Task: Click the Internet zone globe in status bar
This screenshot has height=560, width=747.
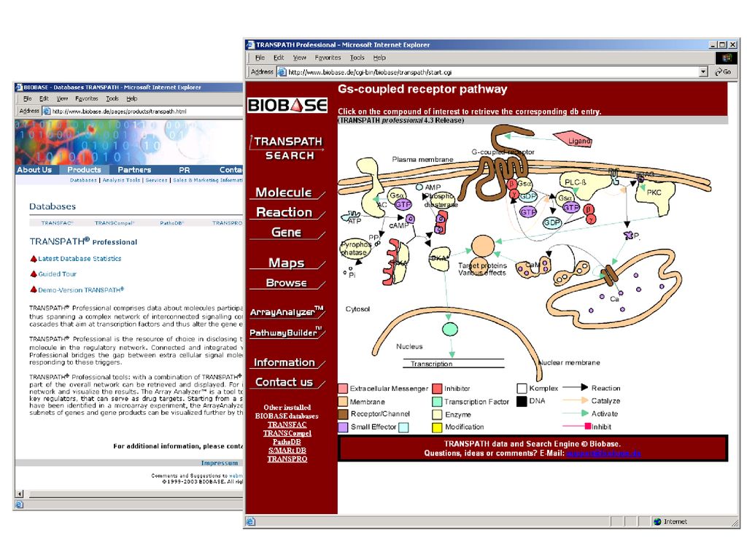Action: tap(657, 521)
